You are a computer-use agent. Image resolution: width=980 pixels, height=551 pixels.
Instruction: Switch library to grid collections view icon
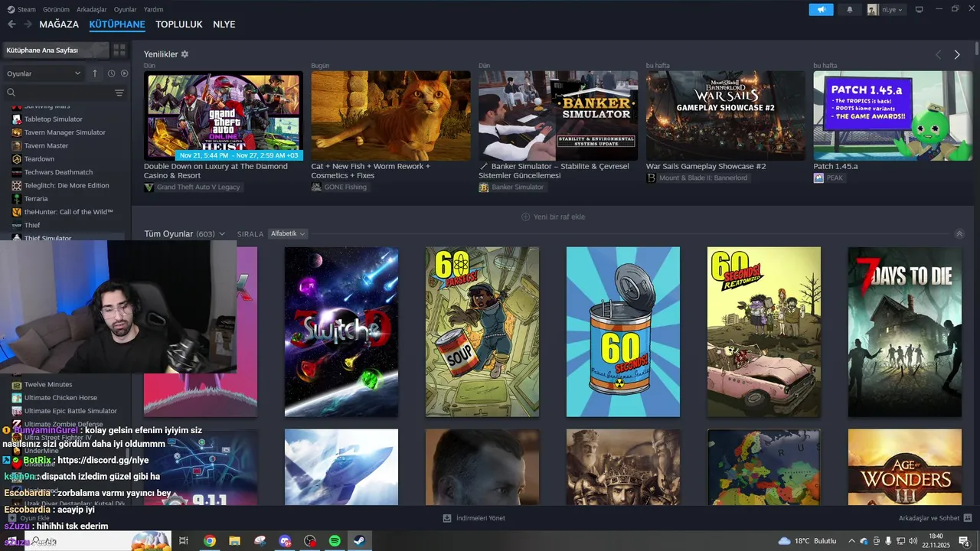[119, 50]
